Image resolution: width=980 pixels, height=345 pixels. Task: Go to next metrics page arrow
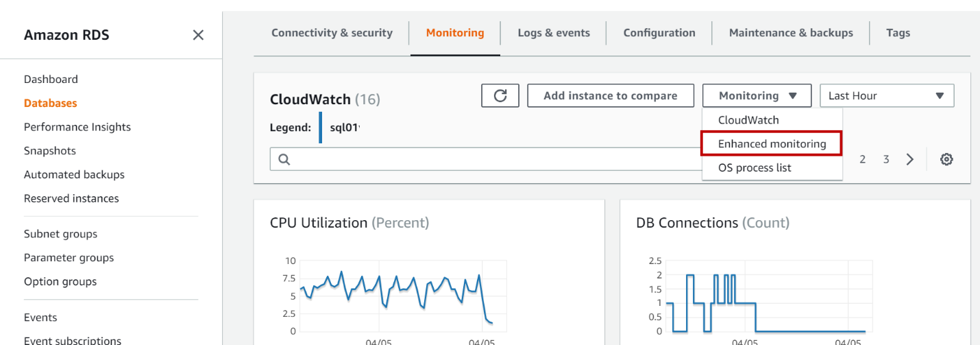[x=910, y=159]
